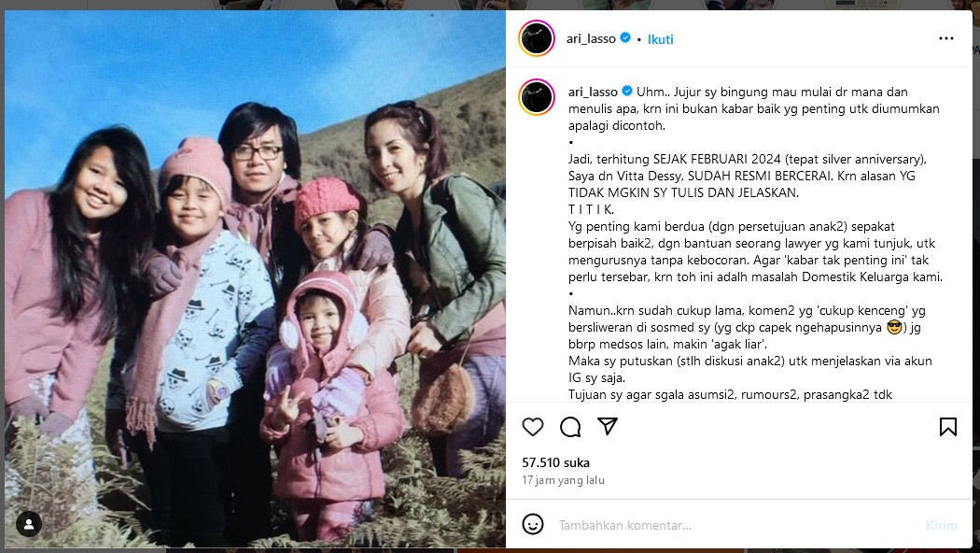Follow the account with the Ikuti link

(660, 39)
